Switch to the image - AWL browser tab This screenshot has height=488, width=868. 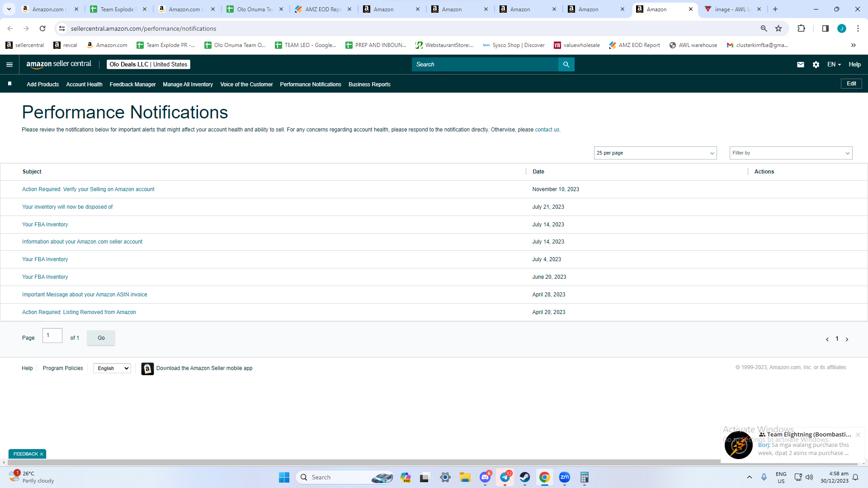click(732, 9)
